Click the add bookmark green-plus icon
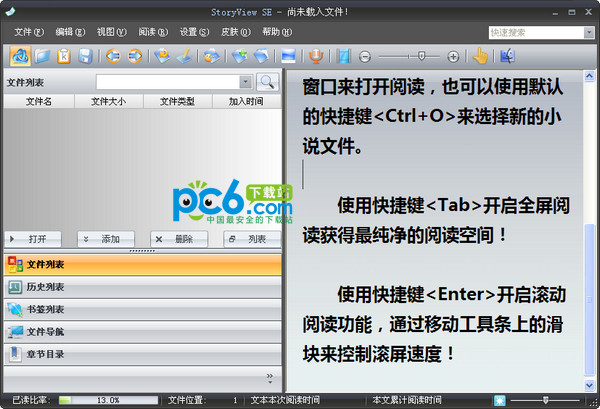 click(239, 56)
